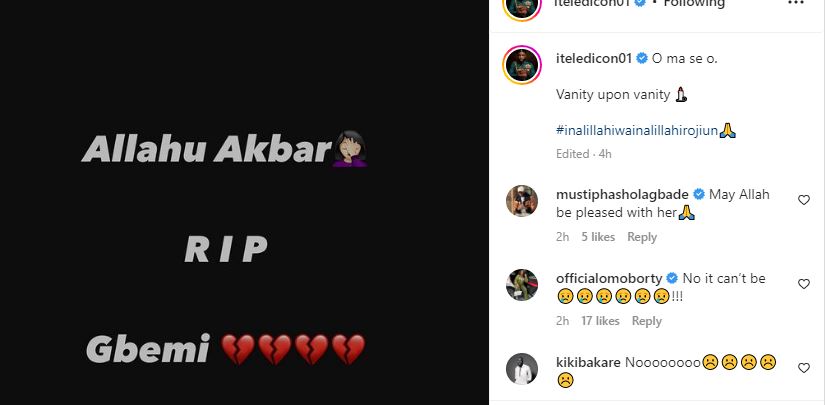The width and height of the screenshot is (827, 405).
Task: View the 17 likes on officialomoborty's comment
Action: pyautogui.click(x=600, y=321)
